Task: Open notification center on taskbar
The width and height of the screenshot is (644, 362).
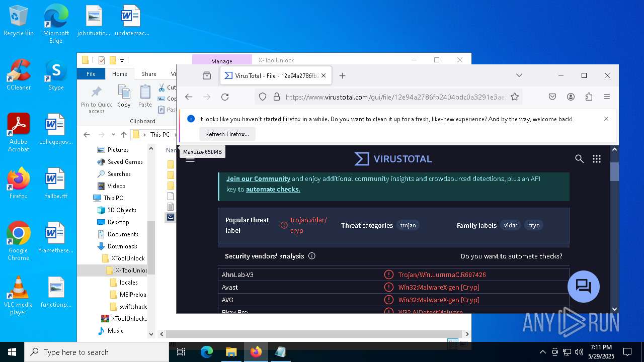Action: (x=627, y=352)
